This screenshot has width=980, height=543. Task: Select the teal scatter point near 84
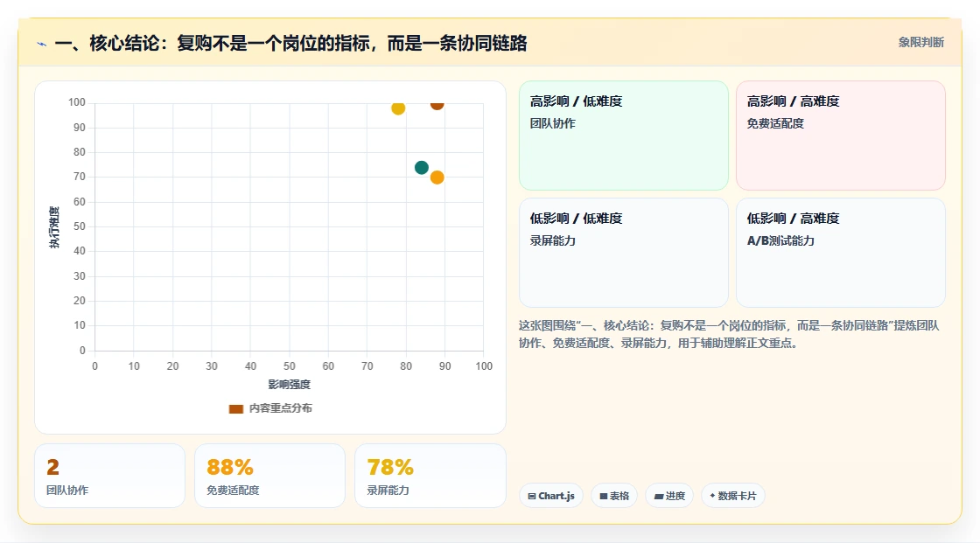coord(421,168)
